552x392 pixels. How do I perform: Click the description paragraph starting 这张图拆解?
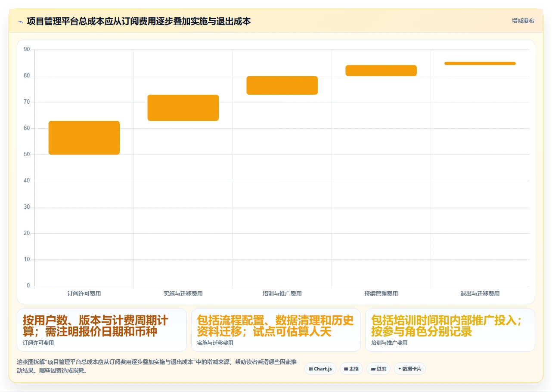click(x=157, y=367)
